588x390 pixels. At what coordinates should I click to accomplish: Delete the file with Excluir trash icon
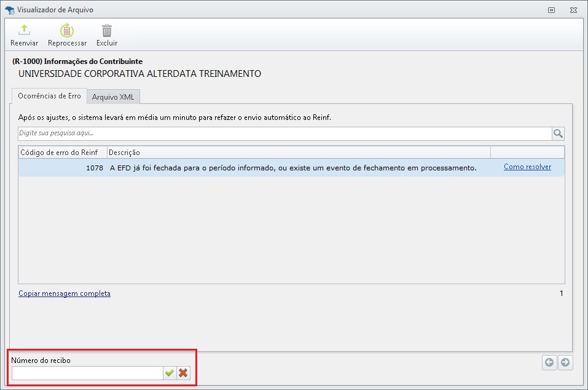(x=107, y=30)
